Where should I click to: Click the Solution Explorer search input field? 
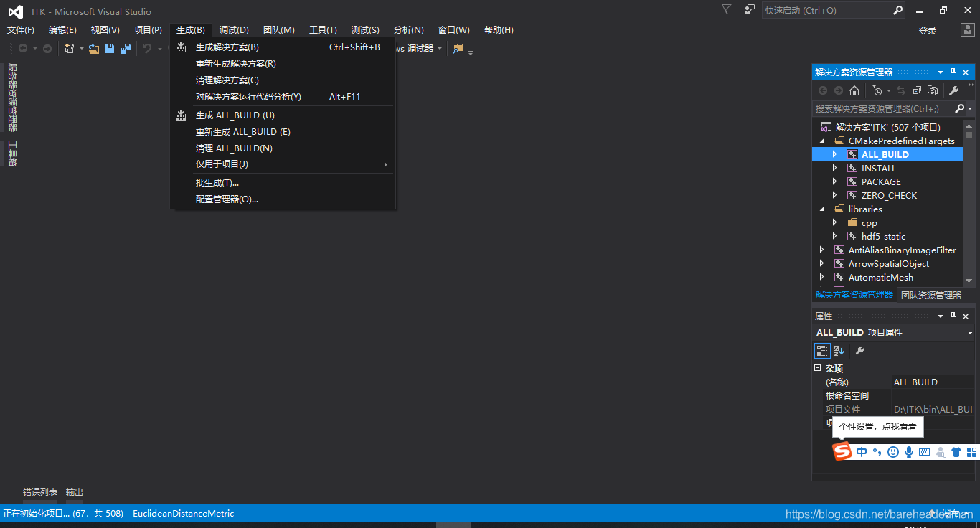click(x=884, y=109)
